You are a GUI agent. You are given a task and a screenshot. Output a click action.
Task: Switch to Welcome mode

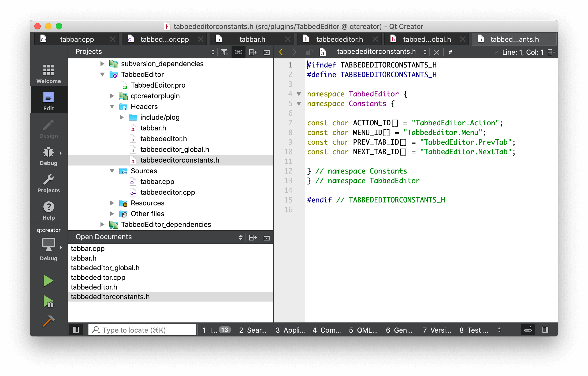coord(49,74)
